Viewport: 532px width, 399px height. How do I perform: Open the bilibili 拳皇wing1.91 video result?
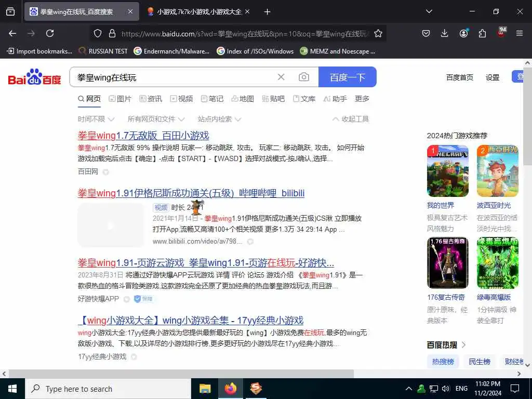191,193
